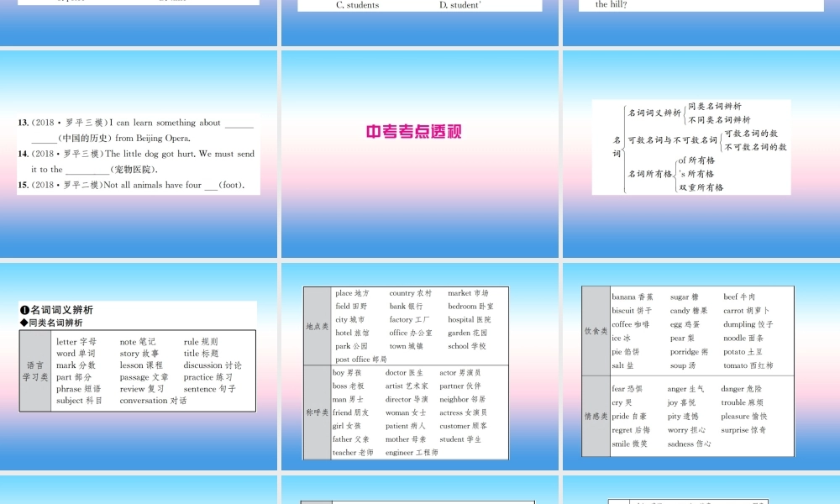Click the 语言学习类 category cell

click(35, 371)
